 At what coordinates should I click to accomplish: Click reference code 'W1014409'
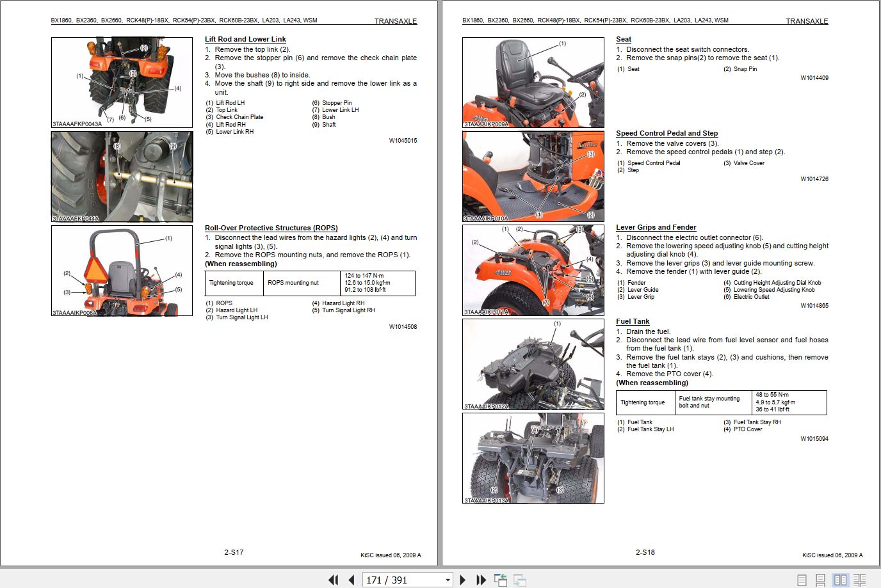coord(814,78)
